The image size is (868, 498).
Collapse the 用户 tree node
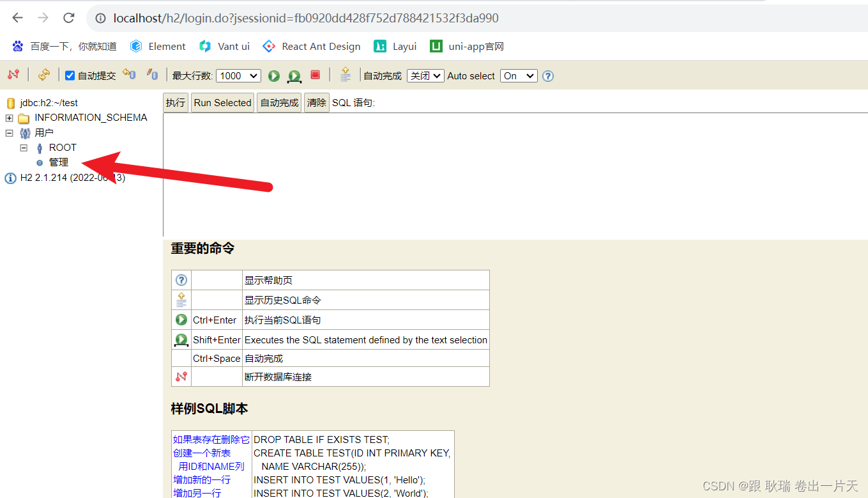[x=9, y=133]
